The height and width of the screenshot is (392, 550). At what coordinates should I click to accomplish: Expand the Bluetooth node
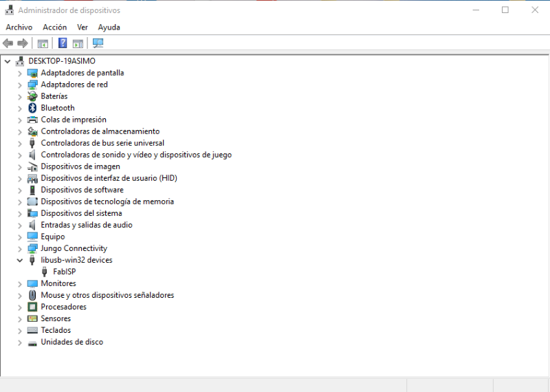(20, 109)
